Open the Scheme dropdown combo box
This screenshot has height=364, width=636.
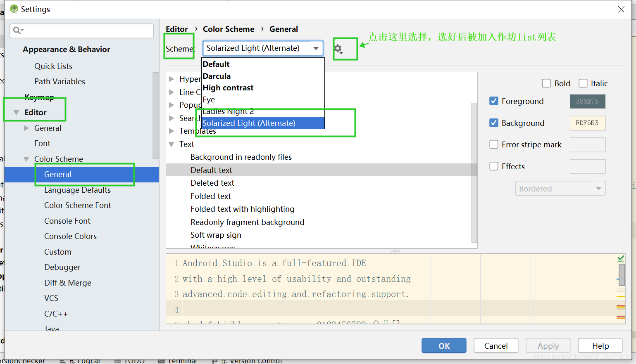click(x=263, y=48)
